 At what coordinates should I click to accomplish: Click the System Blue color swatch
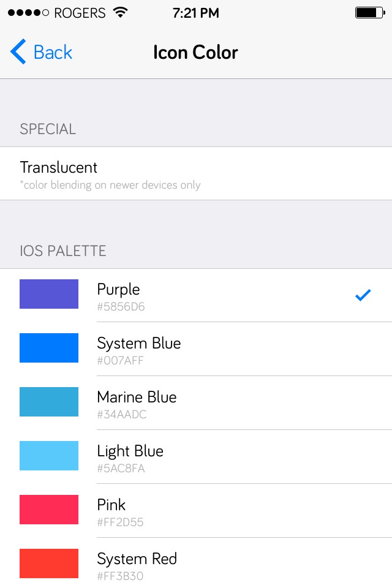pyautogui.click(x=49, y=348)
